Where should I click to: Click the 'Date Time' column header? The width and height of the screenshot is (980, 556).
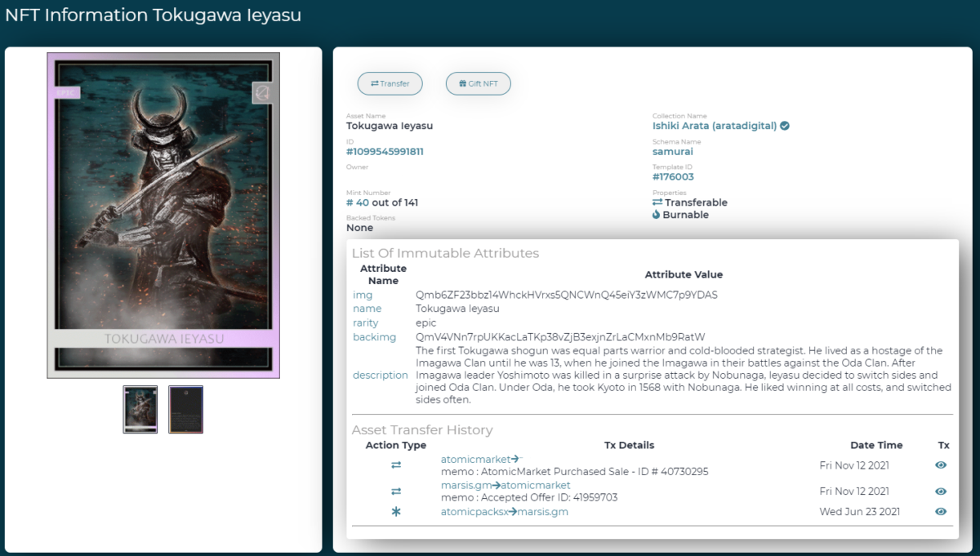(x=876, y=445)
